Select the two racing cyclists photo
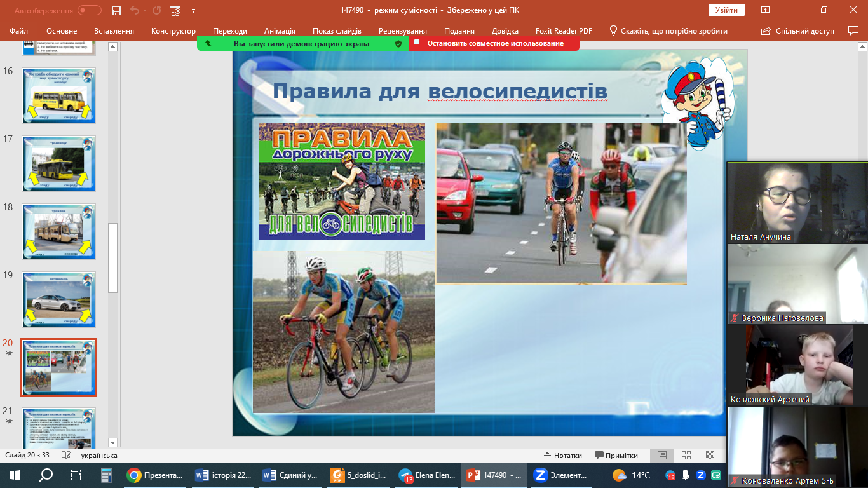The height and width of the screenshot is (488, 868). point(344,332)
